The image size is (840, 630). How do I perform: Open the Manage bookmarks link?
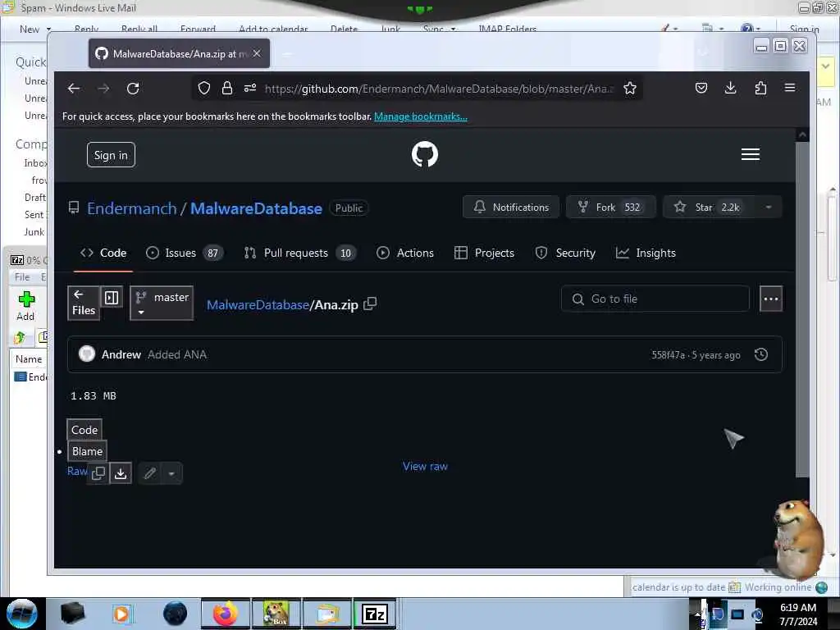tap(421, 116)
